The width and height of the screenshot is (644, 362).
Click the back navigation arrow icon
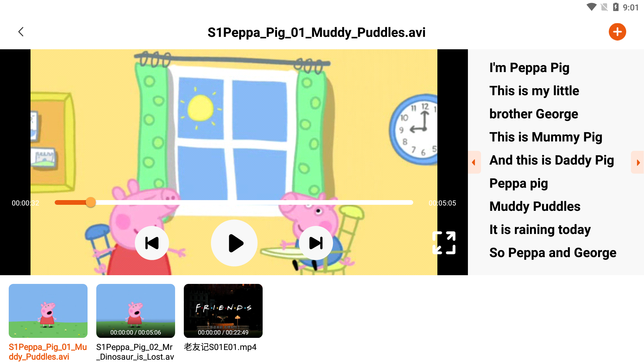click(20, 31)
